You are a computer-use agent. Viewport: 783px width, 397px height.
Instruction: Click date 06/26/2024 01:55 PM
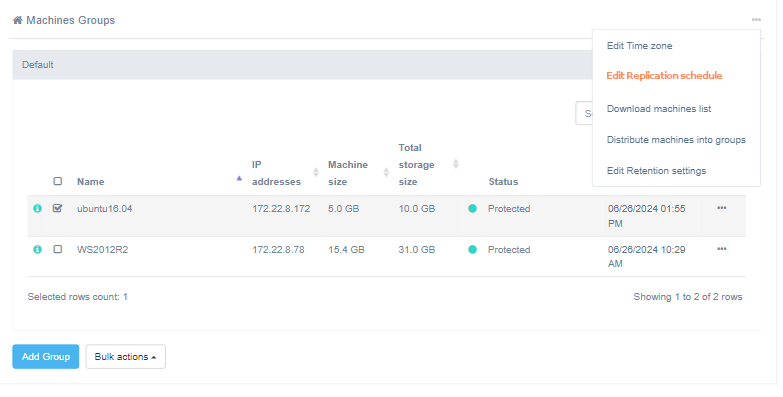[646, 216]
